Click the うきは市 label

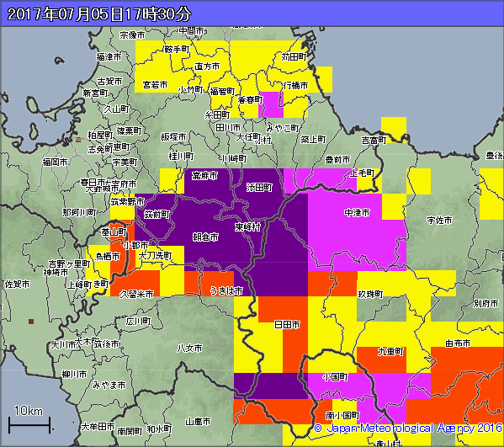(226, 291)
